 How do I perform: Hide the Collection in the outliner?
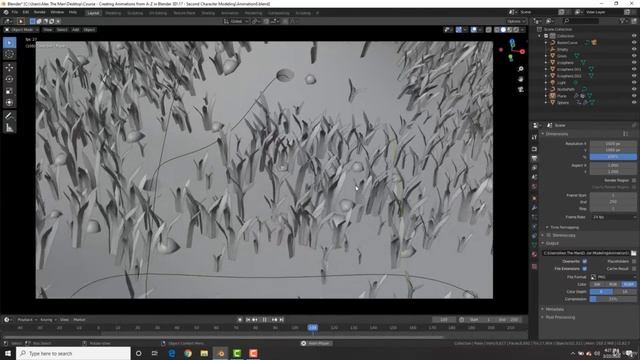tap(634, 36)
